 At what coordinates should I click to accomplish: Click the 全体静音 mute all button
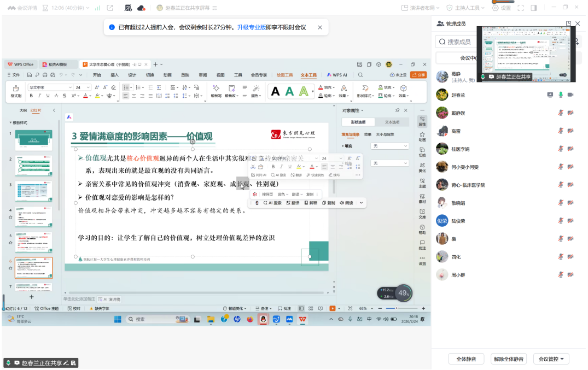(x=466, y=359)
